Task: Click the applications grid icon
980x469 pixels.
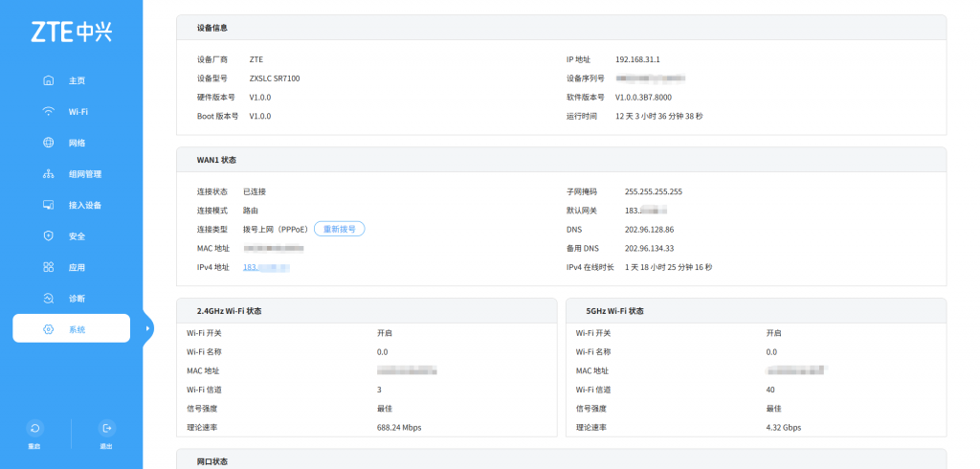Action: 49,267
